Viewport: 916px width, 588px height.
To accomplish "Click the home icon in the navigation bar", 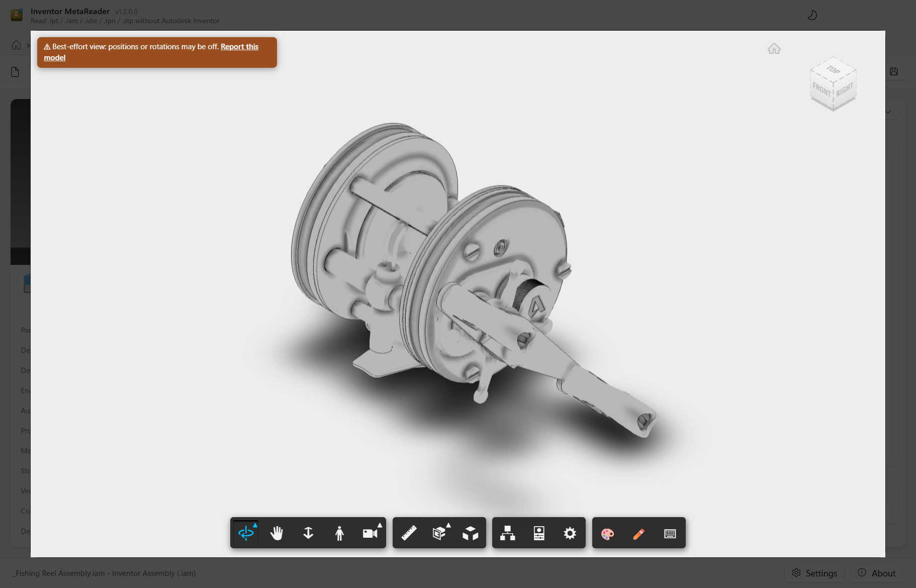I will [x=16, y=45].
